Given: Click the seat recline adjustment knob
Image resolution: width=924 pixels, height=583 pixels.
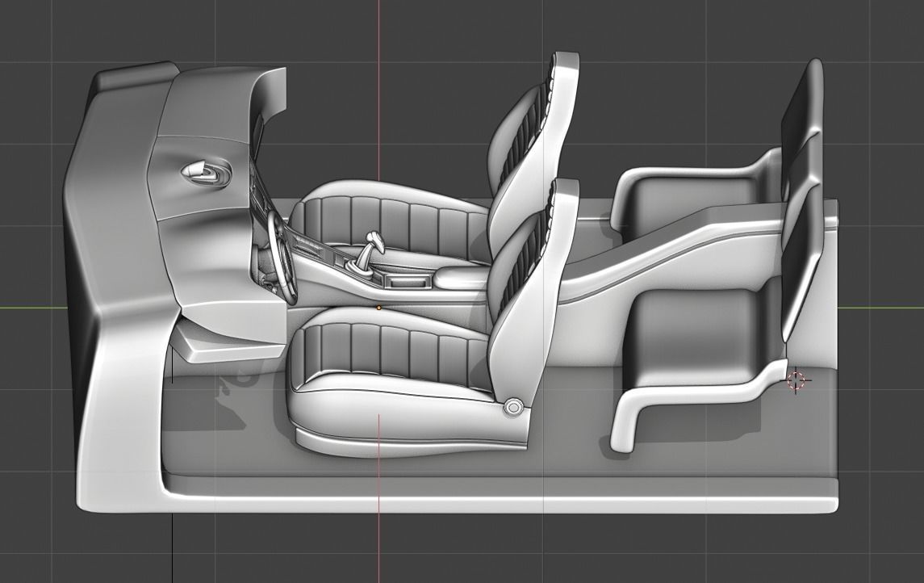Looking at the screenshot, I should (x=512, y=408).
